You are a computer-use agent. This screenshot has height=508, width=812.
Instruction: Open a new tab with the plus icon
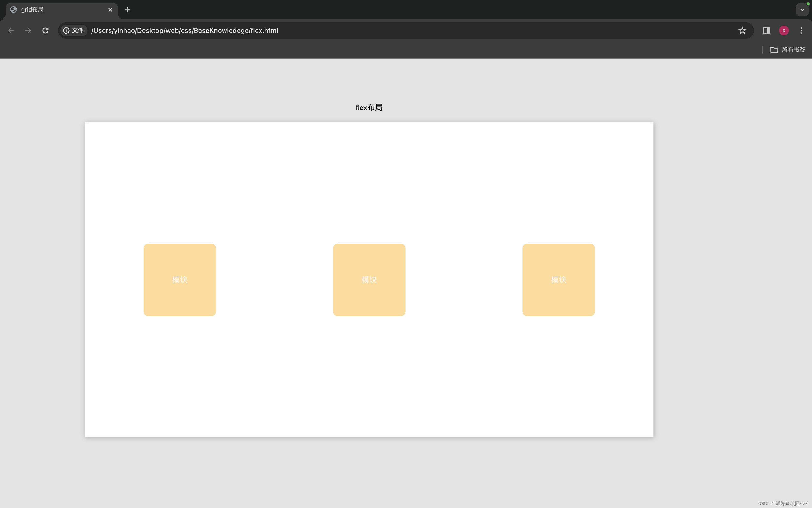click(128, 10)
